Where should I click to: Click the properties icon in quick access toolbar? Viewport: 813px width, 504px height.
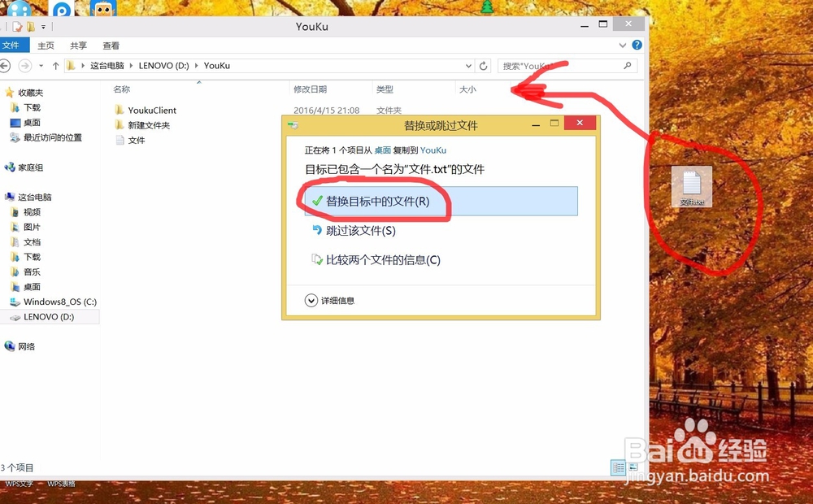[x=18, y=27]
